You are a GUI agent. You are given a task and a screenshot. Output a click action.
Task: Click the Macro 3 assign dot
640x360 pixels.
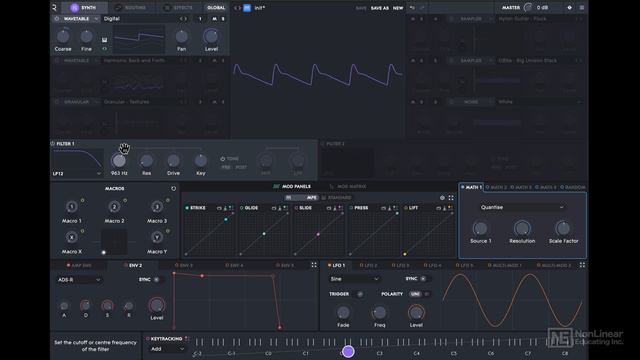pos(167,200)
